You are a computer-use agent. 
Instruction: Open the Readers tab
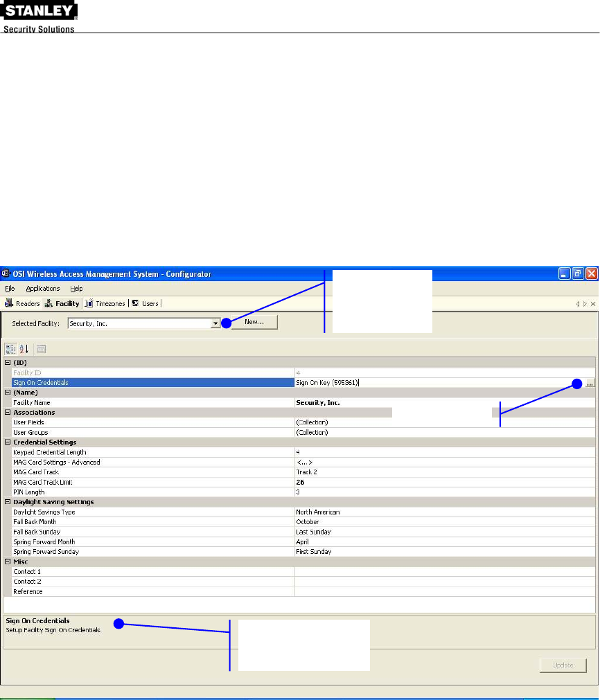tap(22, 303)
